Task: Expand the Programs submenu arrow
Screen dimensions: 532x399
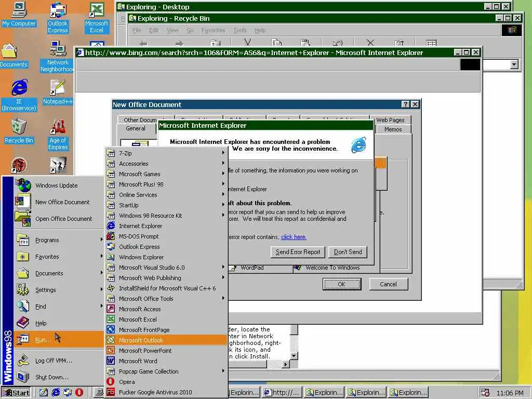Action: click(x=101, y=240)
